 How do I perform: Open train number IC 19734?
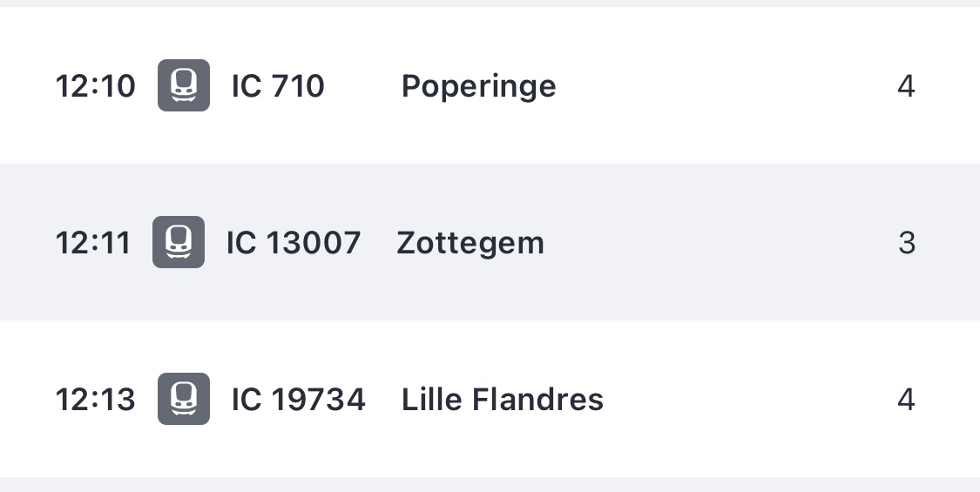click(x=298, y=400)
